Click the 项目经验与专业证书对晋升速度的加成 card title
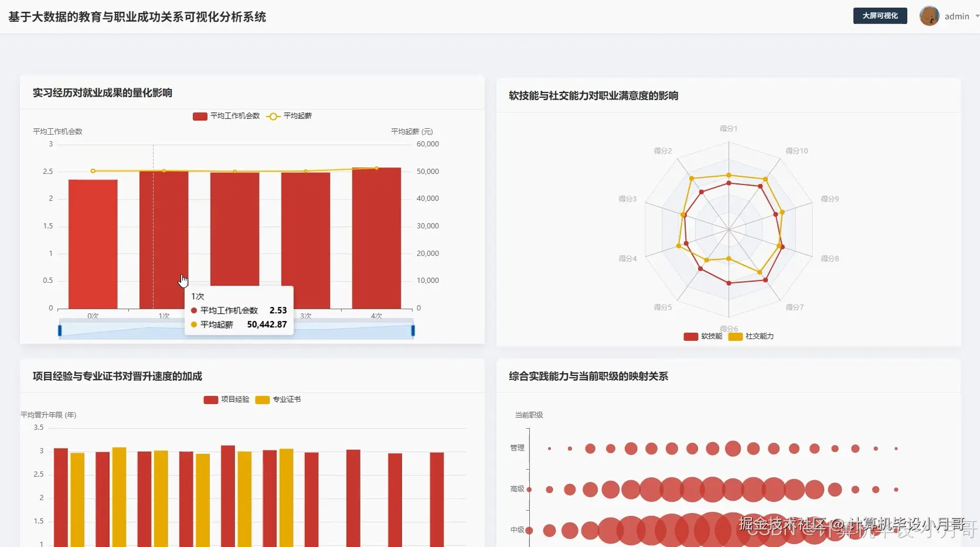 point(117,376)
